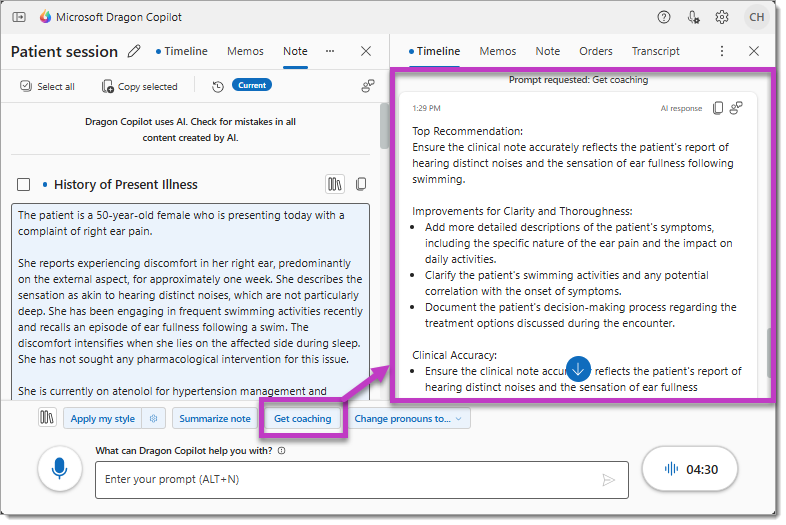Image resolution: width=786 pixels, height=525 pixels.
Task: Click Select all checkbox button
Action: [47, 86]
